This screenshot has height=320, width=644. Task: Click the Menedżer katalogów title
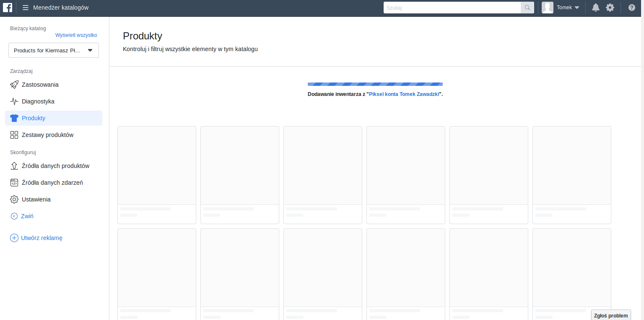61,8
